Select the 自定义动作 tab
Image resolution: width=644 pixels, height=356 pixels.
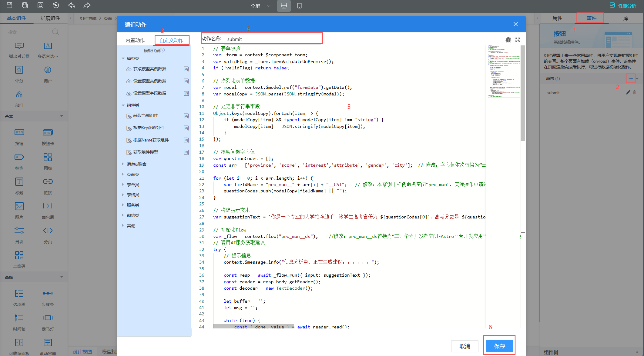[x=172, y=40]
